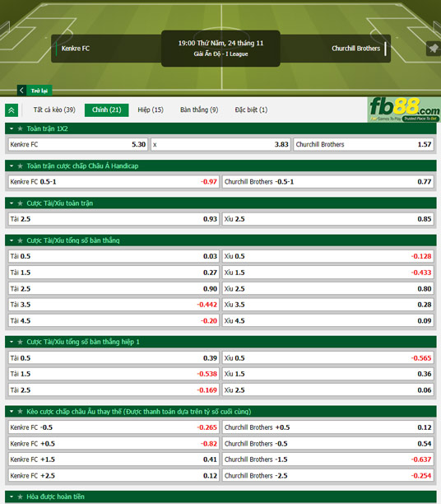Star the Kèo cược chấp châu Âu market
The image size is (441, 504).
click(21, 412)
